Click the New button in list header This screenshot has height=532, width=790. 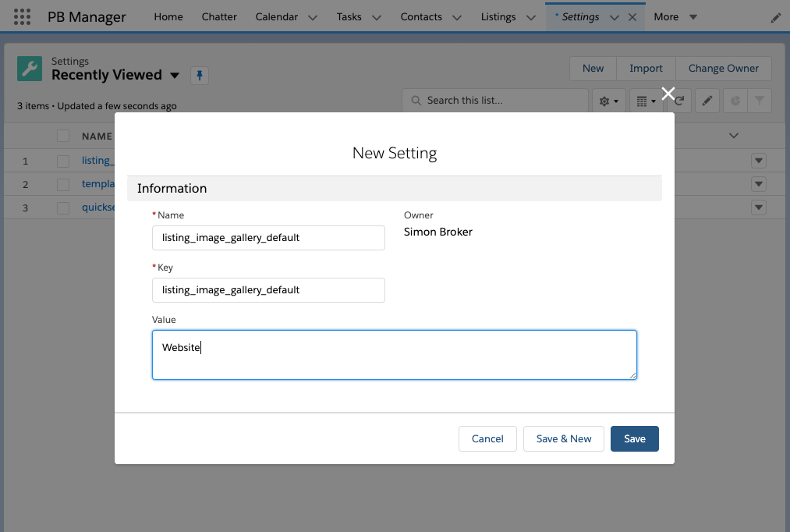tap(593, 69)
